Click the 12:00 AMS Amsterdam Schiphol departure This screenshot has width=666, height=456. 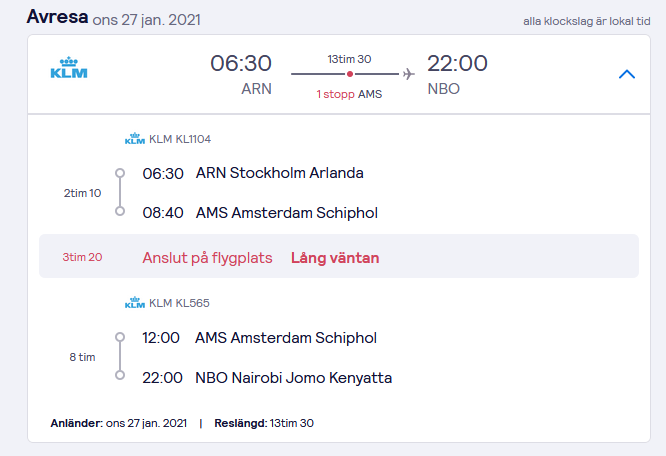[x=260, y=338]
